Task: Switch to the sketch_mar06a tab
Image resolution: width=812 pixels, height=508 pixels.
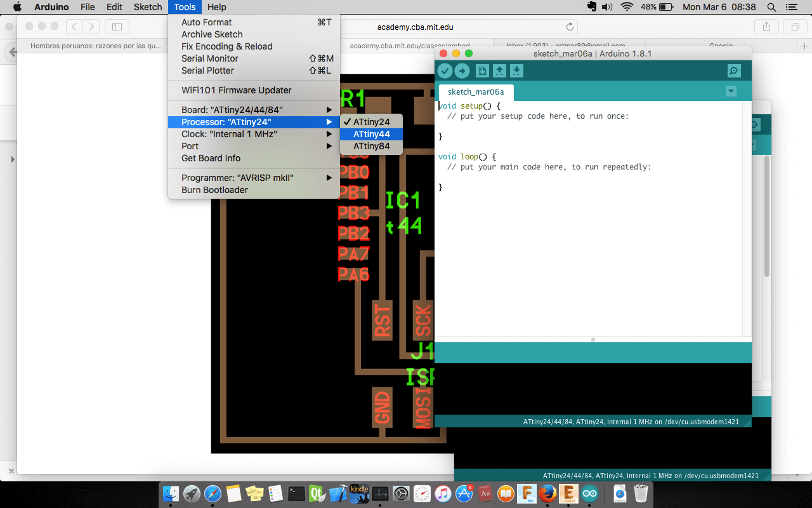Action: pyautogui.click(x=476, y=92)
